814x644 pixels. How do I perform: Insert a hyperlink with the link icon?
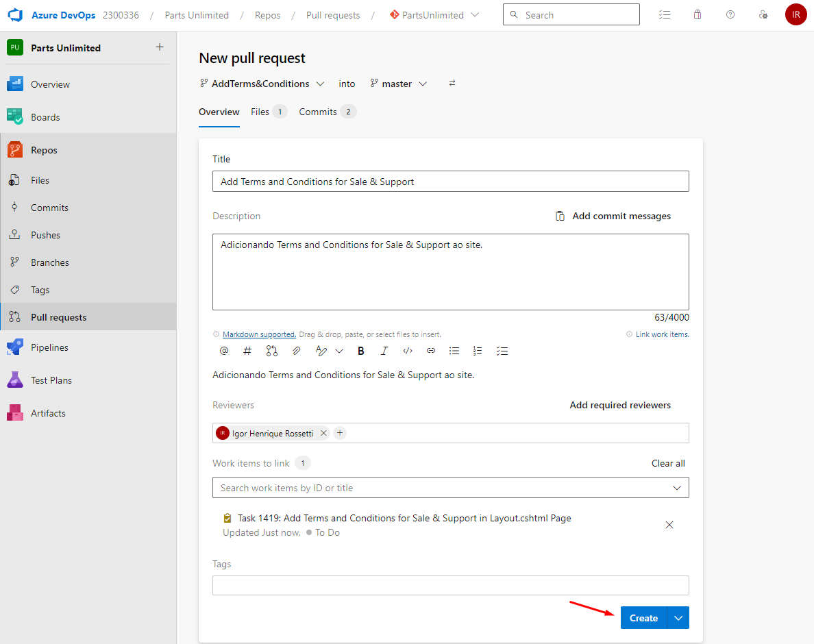click(431, 351)
